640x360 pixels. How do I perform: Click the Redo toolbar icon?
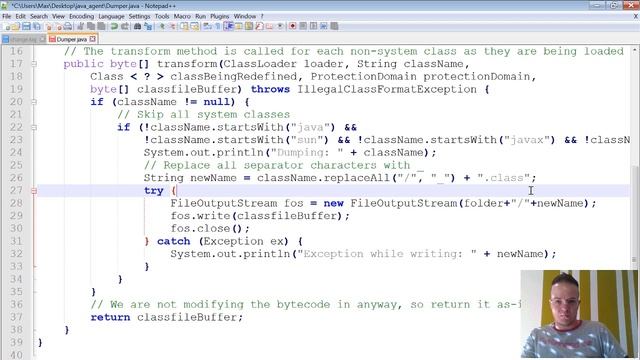[124, 26]
